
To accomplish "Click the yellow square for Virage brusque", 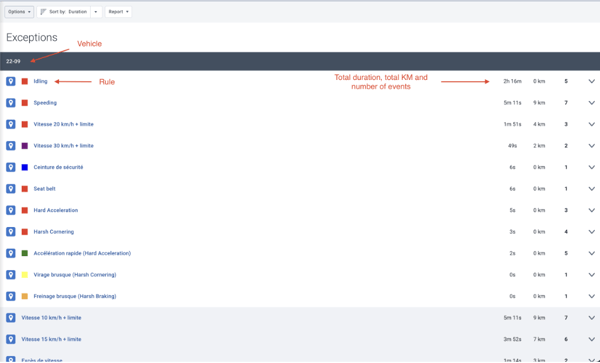I will click(25, 275).
